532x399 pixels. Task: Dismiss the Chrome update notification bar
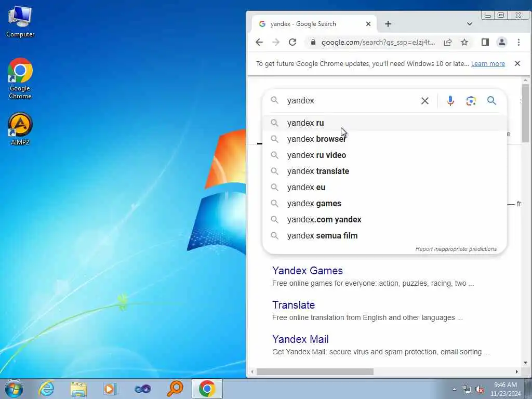517,63
